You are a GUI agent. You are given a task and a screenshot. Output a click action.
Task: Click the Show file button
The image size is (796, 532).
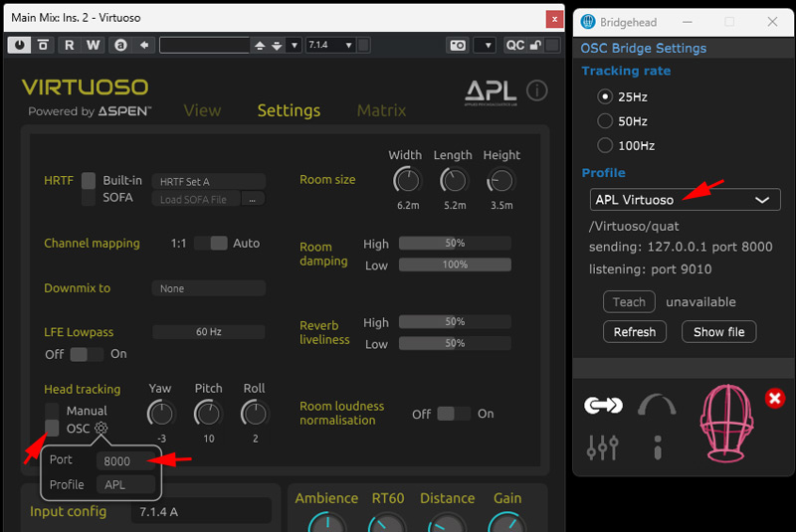tap(718, 331)
